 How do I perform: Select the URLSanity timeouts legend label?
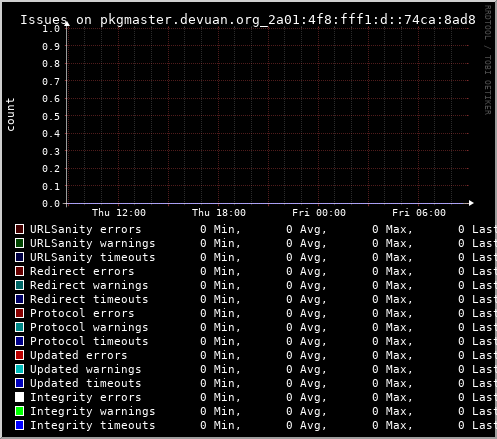[x=93, y=257]
